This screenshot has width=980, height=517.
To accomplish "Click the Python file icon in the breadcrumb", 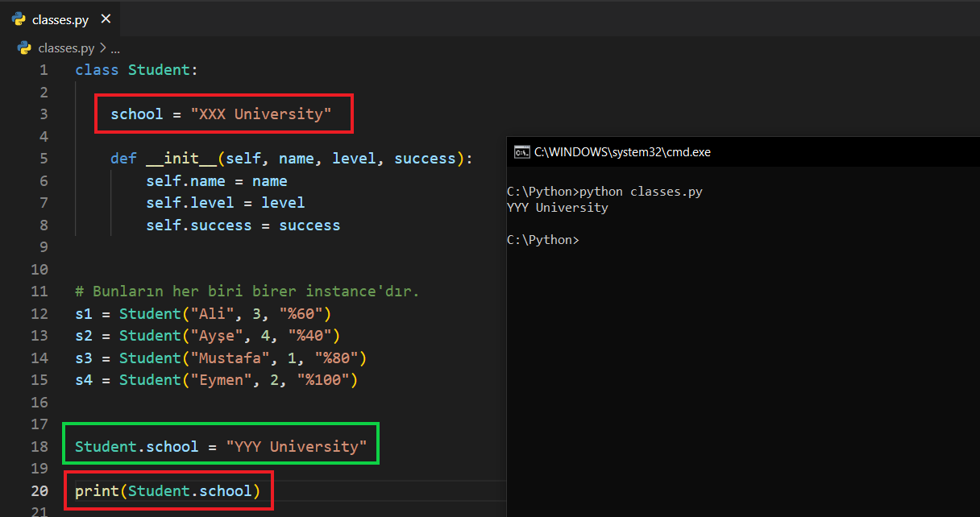I will tap(24, 48).
